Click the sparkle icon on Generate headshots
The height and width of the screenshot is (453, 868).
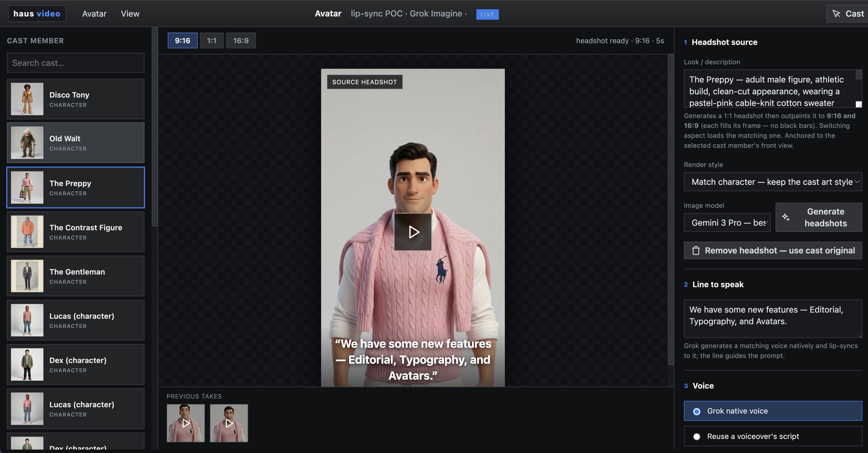click(786, 217)
